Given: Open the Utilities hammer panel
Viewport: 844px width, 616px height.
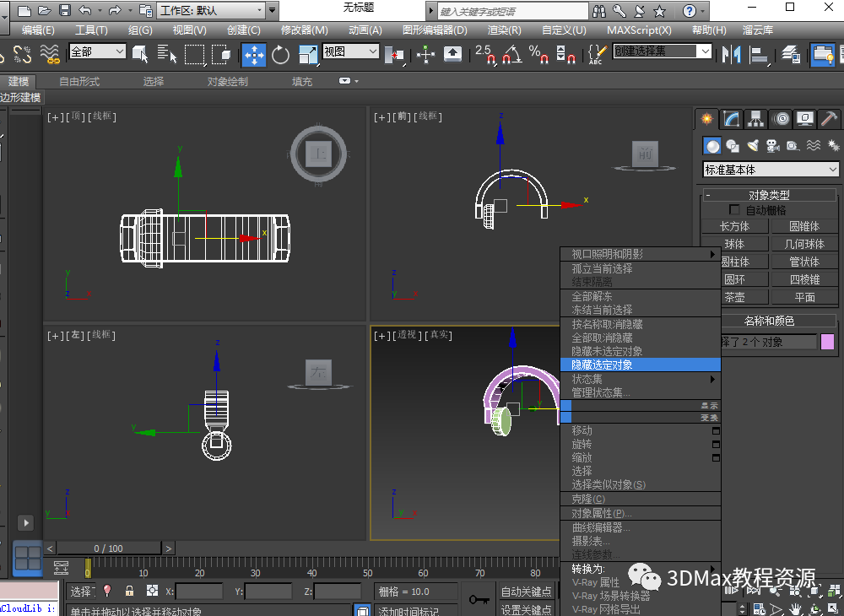Looking at the screenshot, I should [x=830, y=119].
